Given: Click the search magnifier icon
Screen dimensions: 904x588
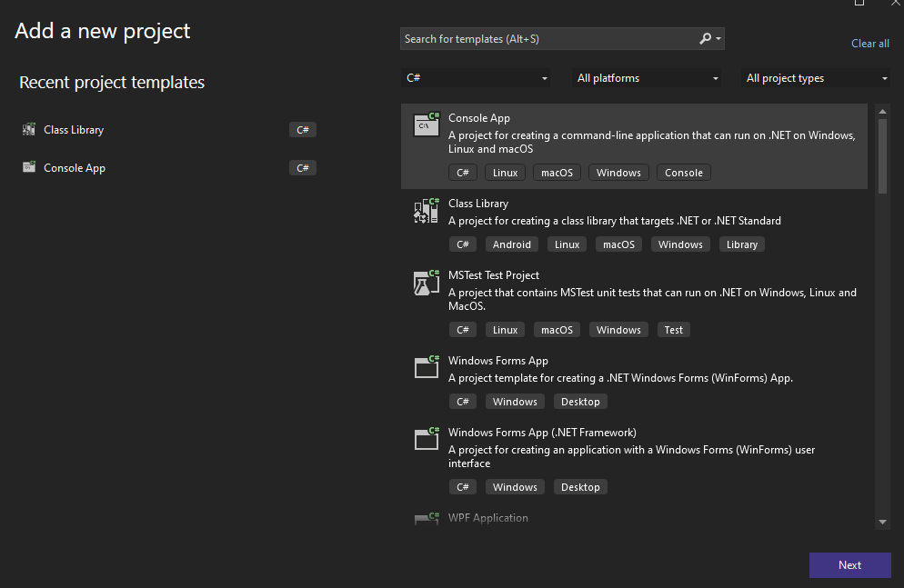Looking at the screenshot, I should pos(705,39).
